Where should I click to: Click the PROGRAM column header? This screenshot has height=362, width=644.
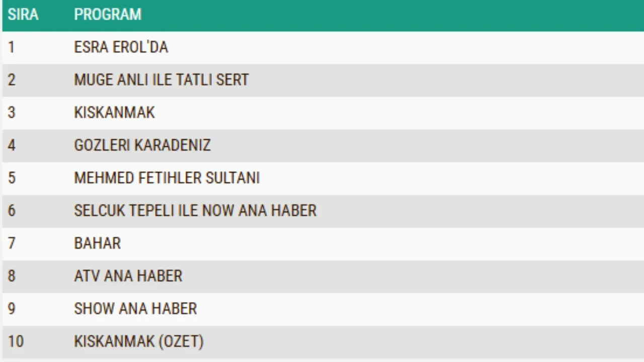pos(108,15)
